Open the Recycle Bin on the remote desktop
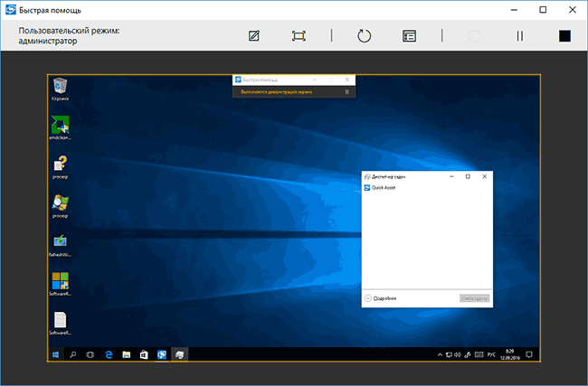Image resolution: width=588 pixels, height=386 pixels. click(x=60, y=89)
